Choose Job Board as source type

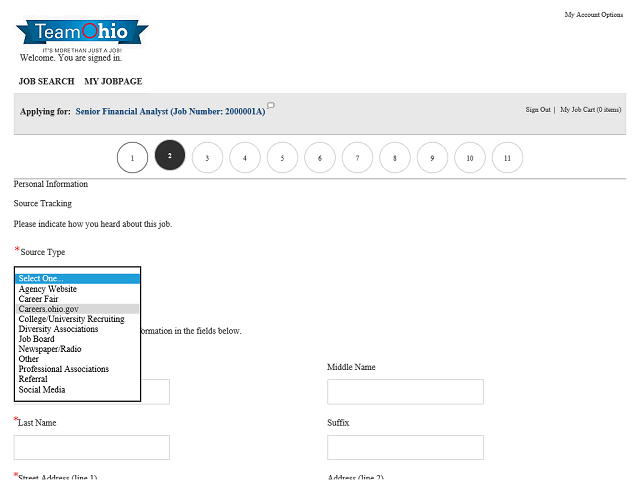click(78, 339)
